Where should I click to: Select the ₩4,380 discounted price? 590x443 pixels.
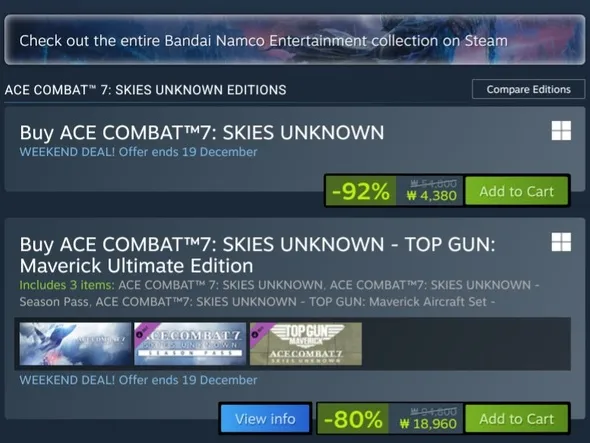pyautogui.click(x=432, y=196)
